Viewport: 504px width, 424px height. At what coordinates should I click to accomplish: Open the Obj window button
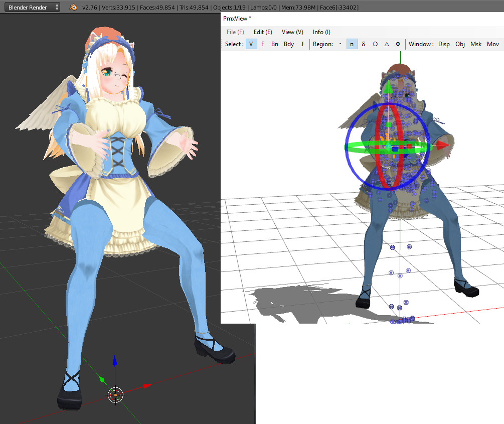point(460,44)
